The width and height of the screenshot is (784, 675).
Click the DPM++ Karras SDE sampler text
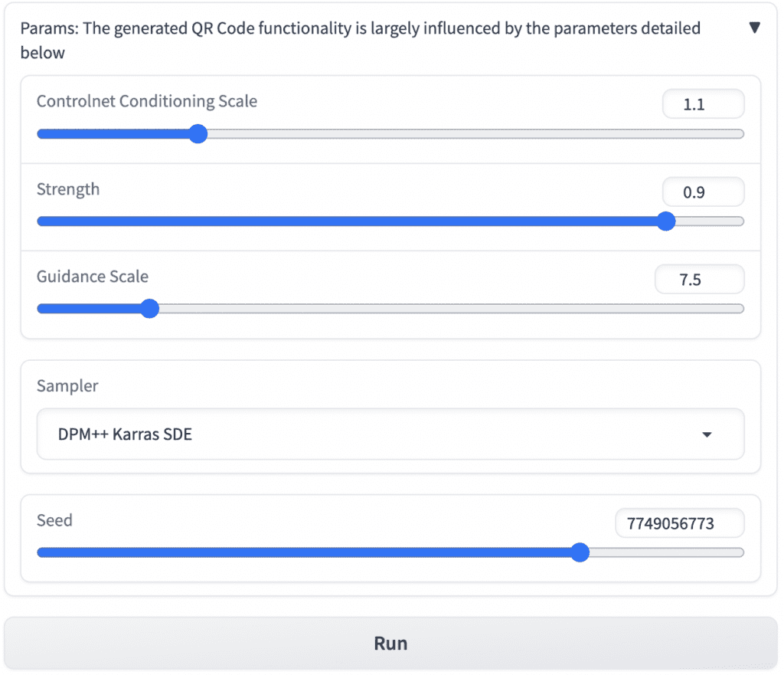(125, 434)
